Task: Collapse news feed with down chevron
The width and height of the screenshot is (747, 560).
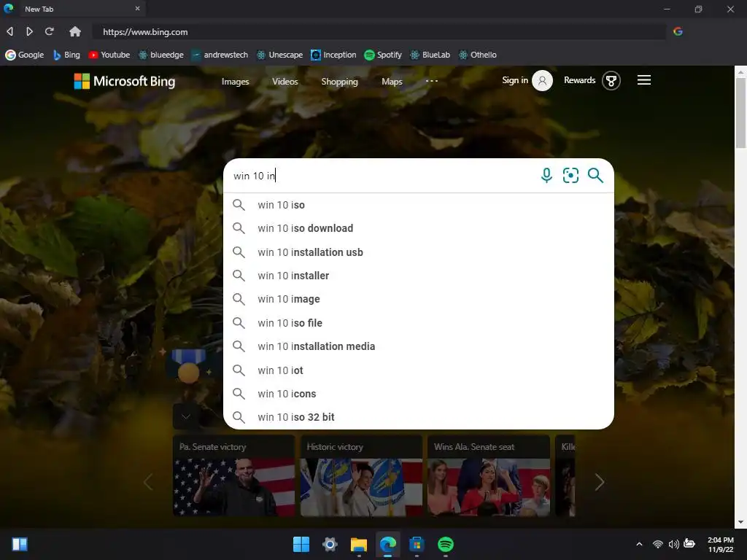Action: coord(186,416)
